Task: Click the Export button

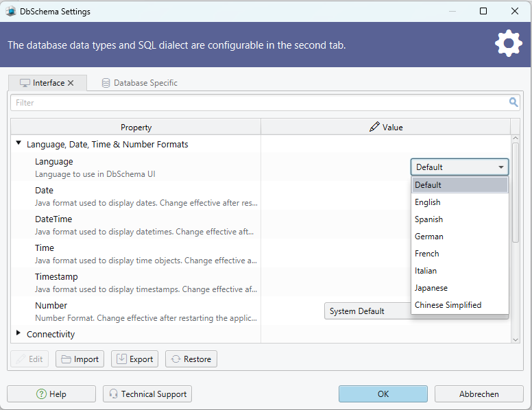Action: coord(134,359)
